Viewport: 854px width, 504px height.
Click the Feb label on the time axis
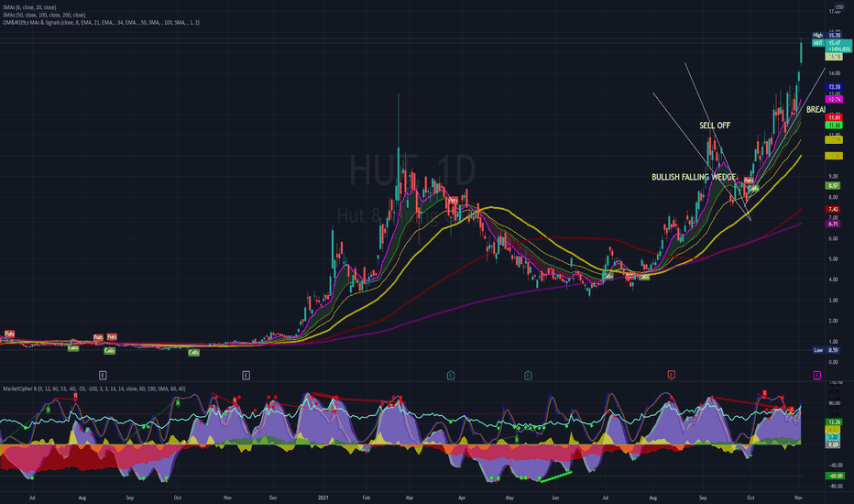[x=366, y=498]
